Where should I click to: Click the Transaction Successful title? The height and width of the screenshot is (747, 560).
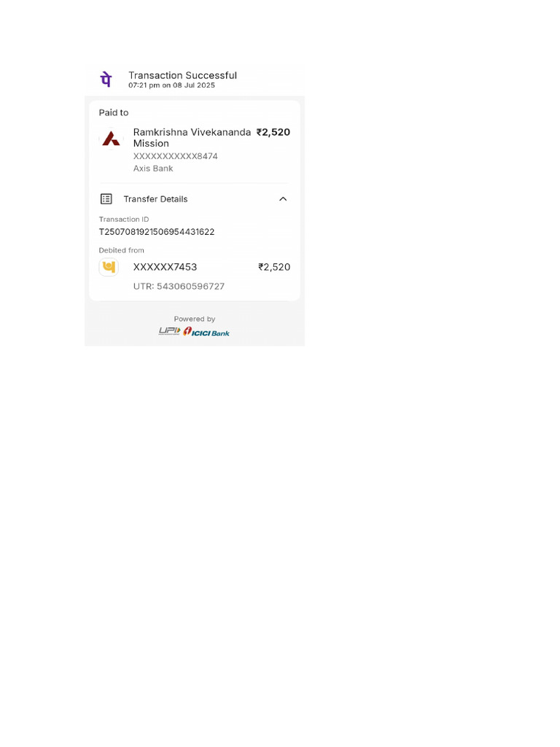(182, 75)
